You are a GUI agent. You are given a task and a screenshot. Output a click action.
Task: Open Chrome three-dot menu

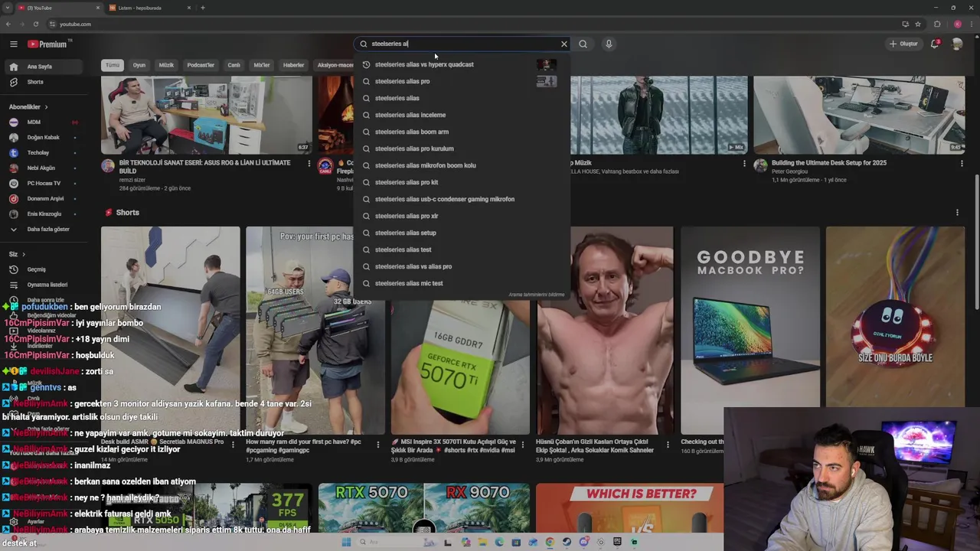coord(972,24)
